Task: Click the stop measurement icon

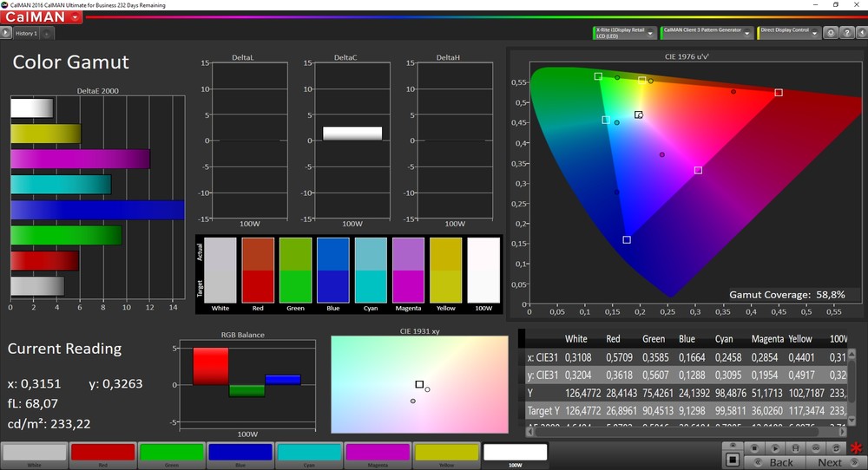Action: pos(754,447)
